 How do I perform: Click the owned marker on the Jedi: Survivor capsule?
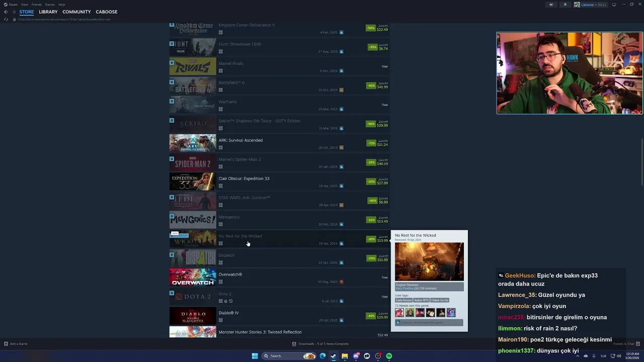click(x=172, y=197)
